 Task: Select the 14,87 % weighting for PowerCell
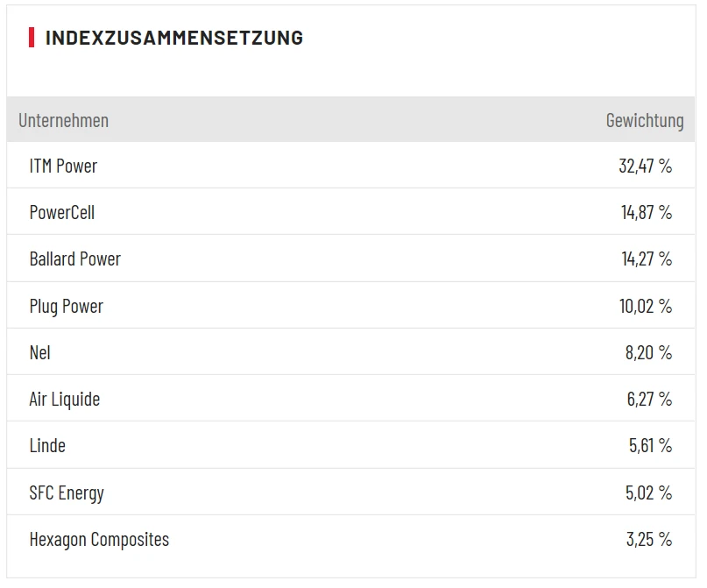pyautogui.click(x=647, y=212)
